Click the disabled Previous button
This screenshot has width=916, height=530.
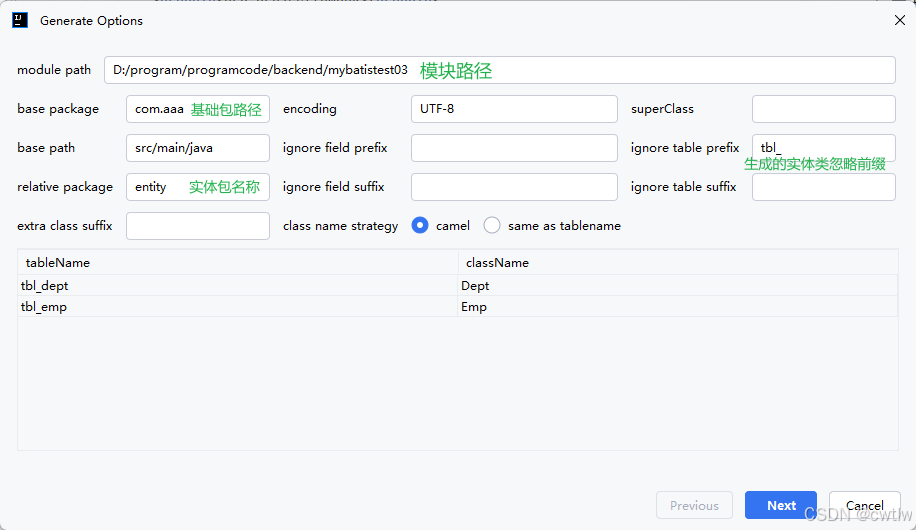[694, 505]
